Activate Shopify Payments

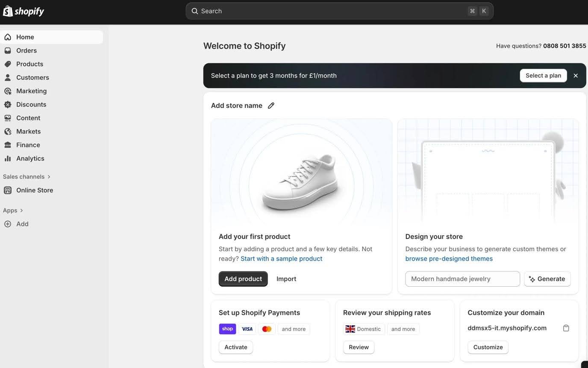pos(236,347)
